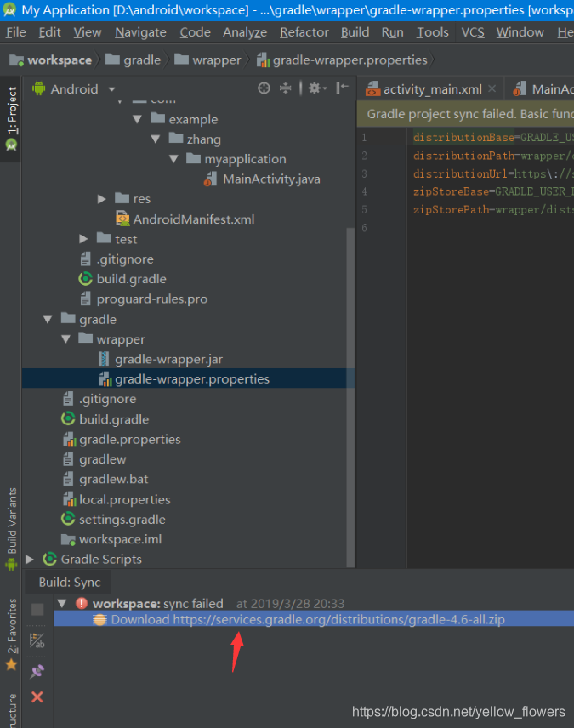The image size is (574, 728).
Task: Select the gradlew file
Action: (x=94, y=459)
